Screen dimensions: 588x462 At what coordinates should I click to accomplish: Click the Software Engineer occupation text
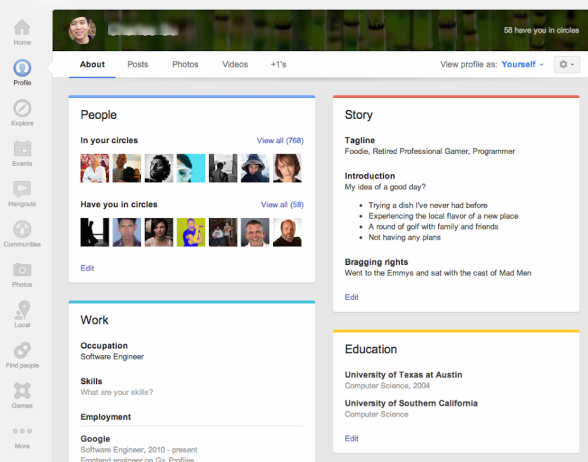coord(112,357)
